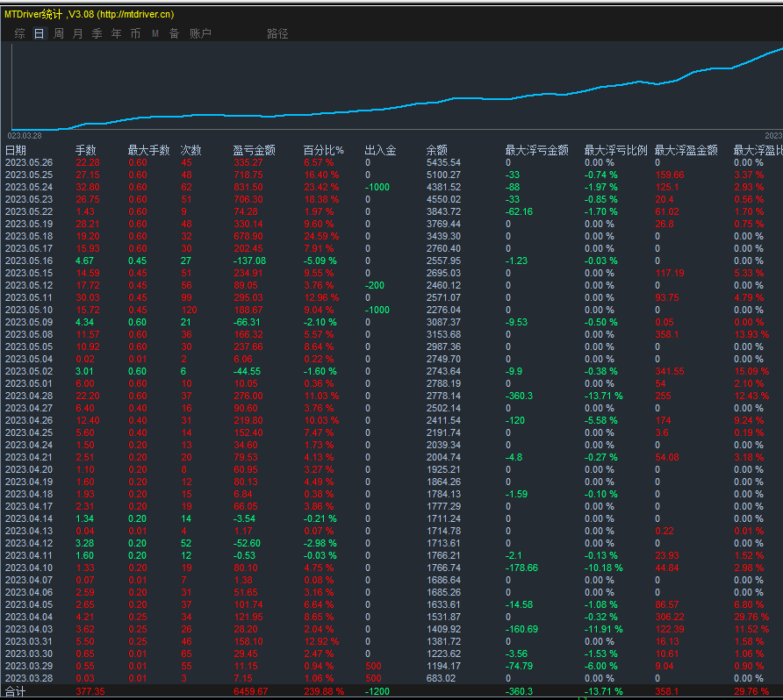Click the 日期 column header

(16, 150)
